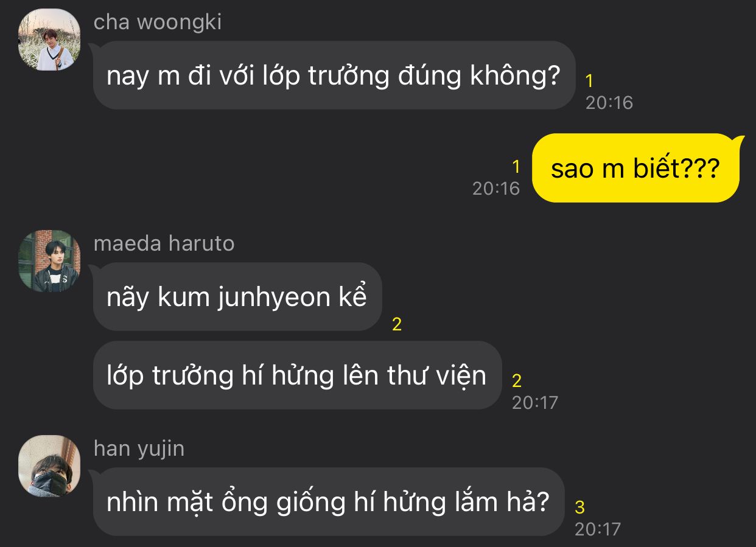Click the 20:16 timestamp beside cha woongki's message
The image size is (756, 547).
[609, 102]
